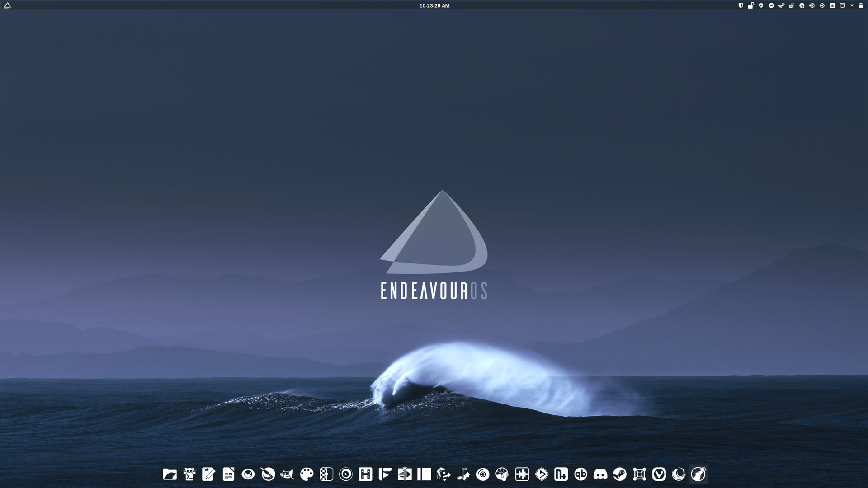Open the HandBrake-style H icon app
The height and width of the screenshot is (488, 868).
(x=365, y=474)
